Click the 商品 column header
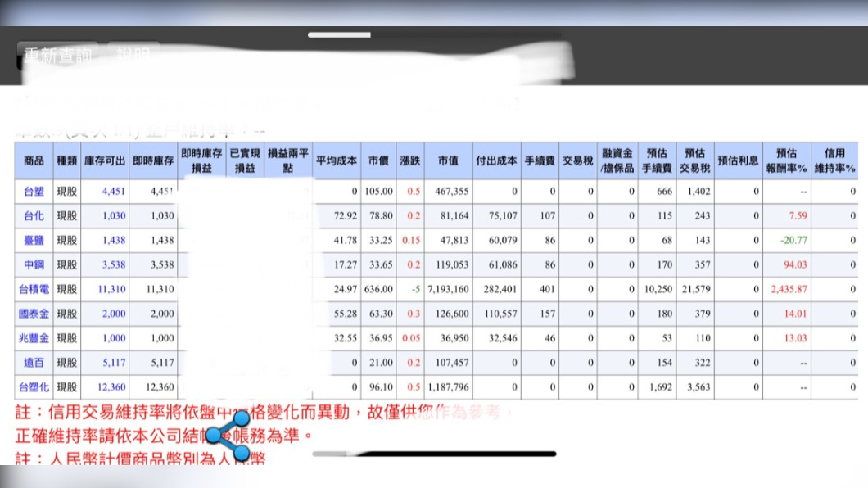 34,160
